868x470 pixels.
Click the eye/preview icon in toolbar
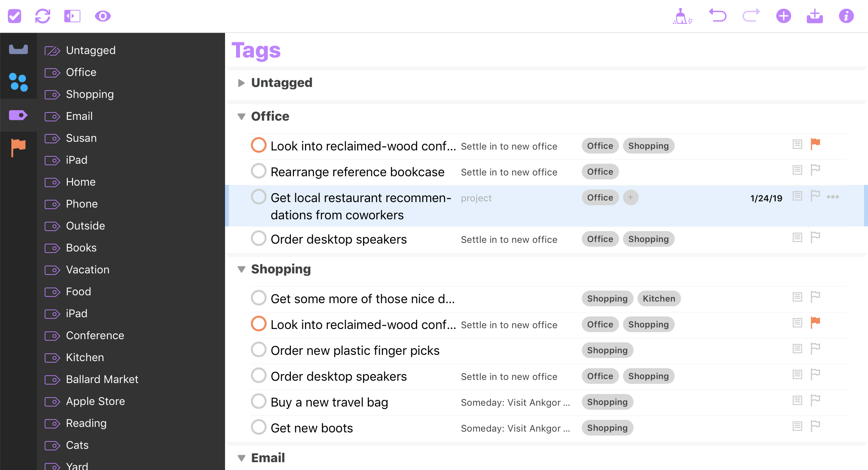click(x=102, y=16)
